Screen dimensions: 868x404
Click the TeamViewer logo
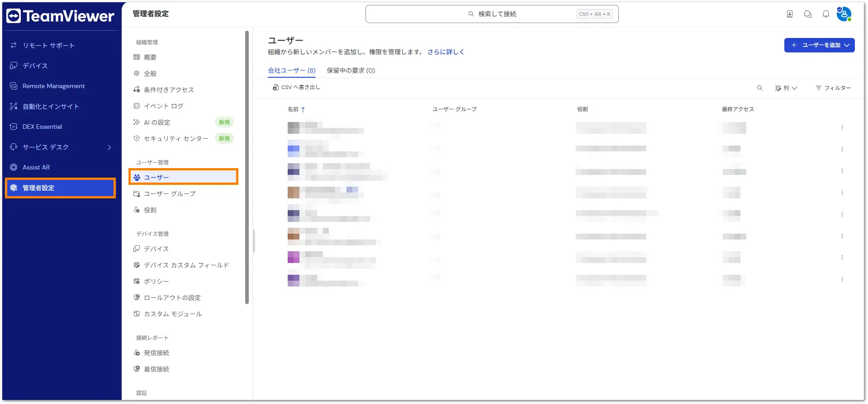click(x=60, y=16)
